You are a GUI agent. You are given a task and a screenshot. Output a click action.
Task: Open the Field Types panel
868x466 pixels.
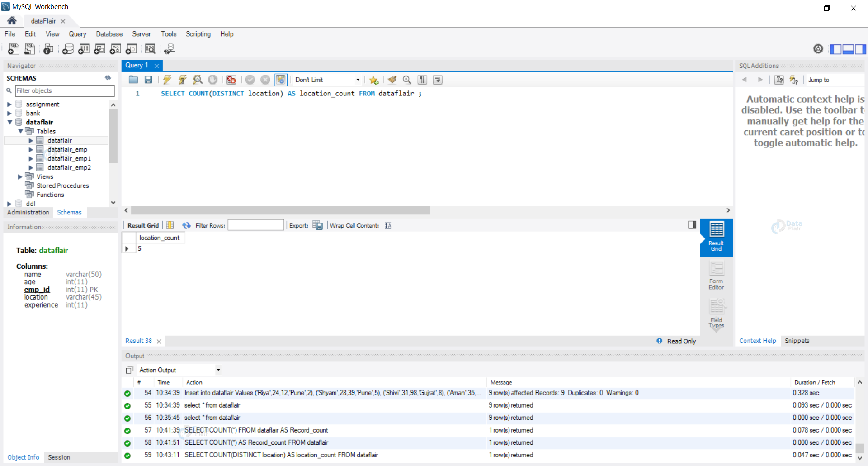(x=717, y=314)
